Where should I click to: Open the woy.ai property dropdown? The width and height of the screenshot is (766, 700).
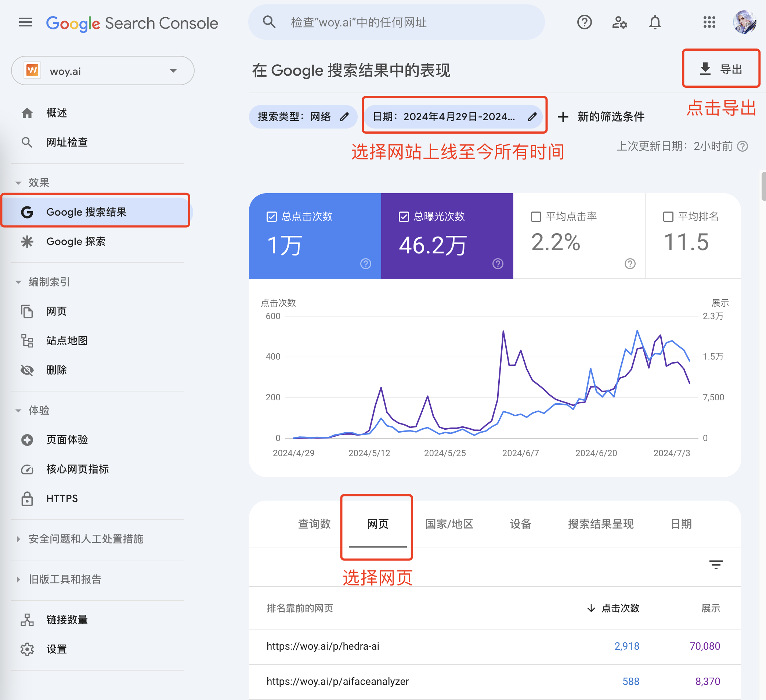102,71
